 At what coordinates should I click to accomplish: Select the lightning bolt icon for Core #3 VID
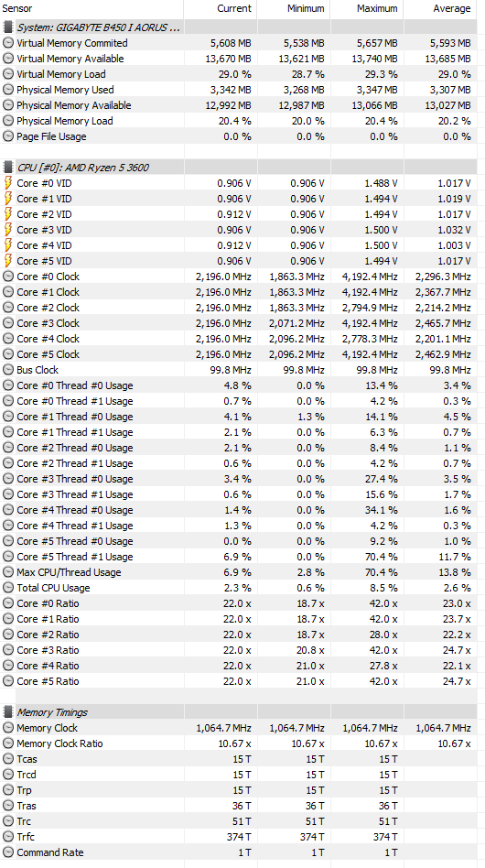7,229
